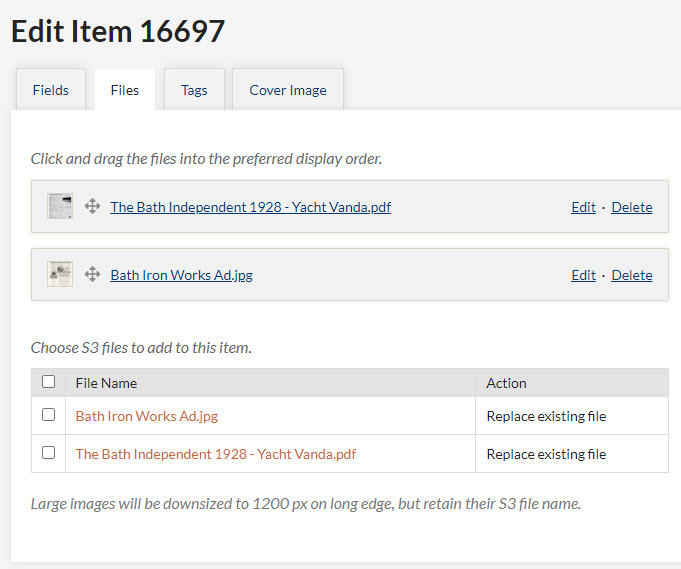Check the S3 Bath Iron Works Ad.jpg checkbox
681x569 pixels.
[48, 415]
